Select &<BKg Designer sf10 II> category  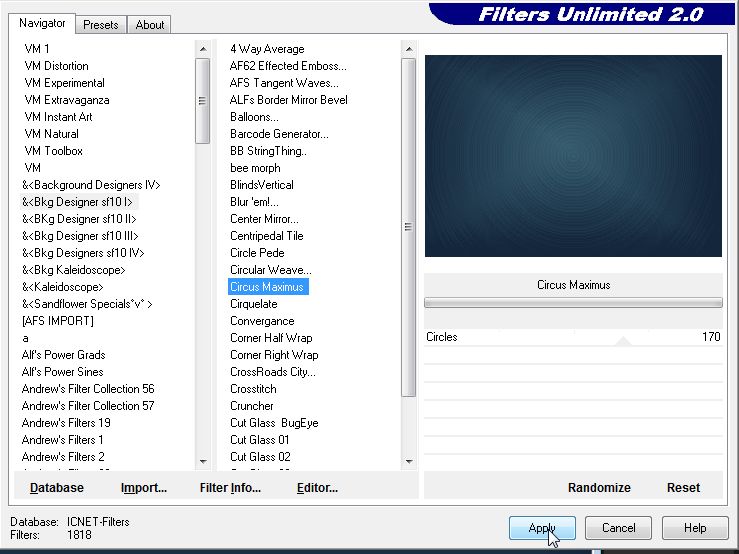pos(79,219)
